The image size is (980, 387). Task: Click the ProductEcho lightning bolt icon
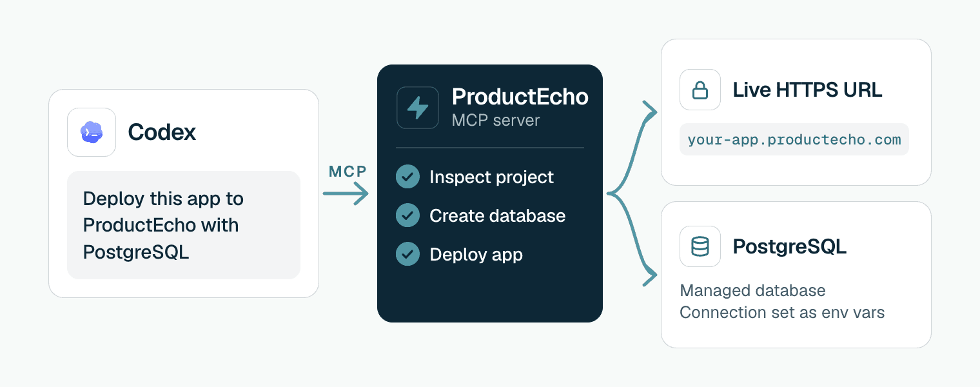coord(418,108)
